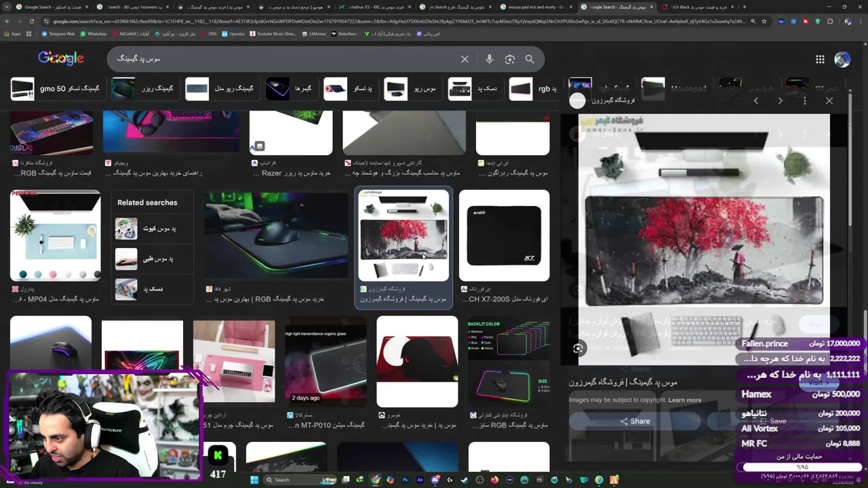Open the pink desk mat thumbnail
This screenshot has height=488, width=868.
click(x=234, y=361)
